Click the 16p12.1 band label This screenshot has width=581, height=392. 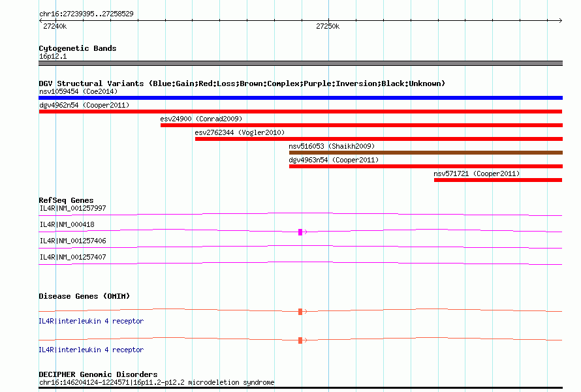(53, 56)
